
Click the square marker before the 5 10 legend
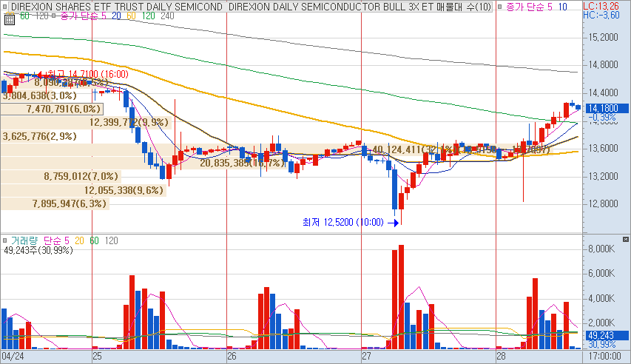click(499, 7)
